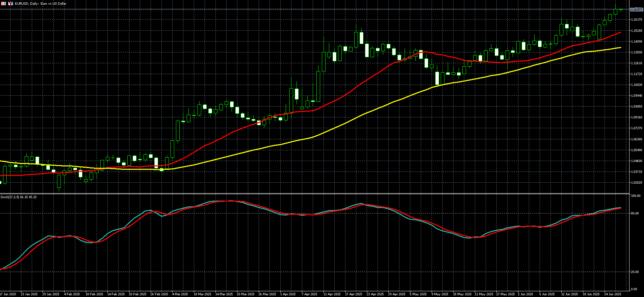Viewport: 644px width, 297px height.
Task: Click the 100.00 level on the Stochastic scale
Action: pyautogui.click(x=636, y=196)
